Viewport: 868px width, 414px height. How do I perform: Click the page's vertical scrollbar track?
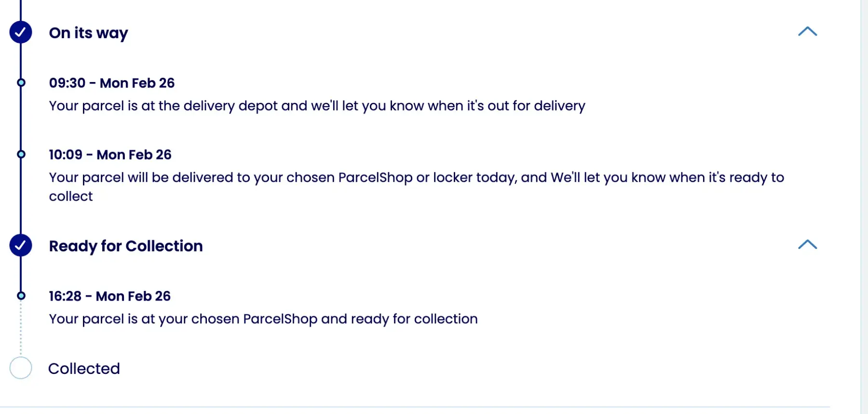click(864, 207)
